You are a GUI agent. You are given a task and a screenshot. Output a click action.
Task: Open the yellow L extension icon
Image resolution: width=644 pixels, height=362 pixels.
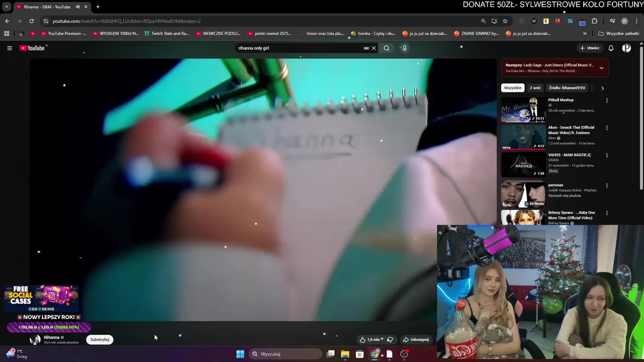coord(546,21)
